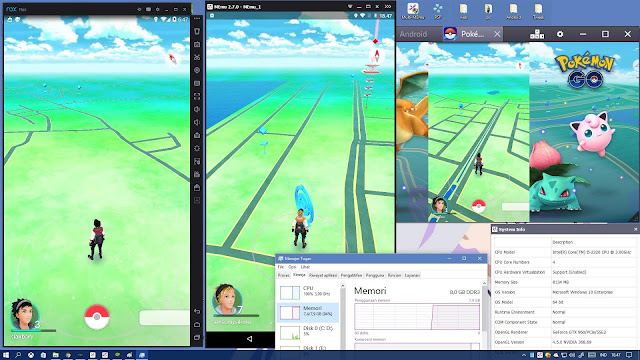
Task: Open the PSP desktop shortcut
Action: 438,11
